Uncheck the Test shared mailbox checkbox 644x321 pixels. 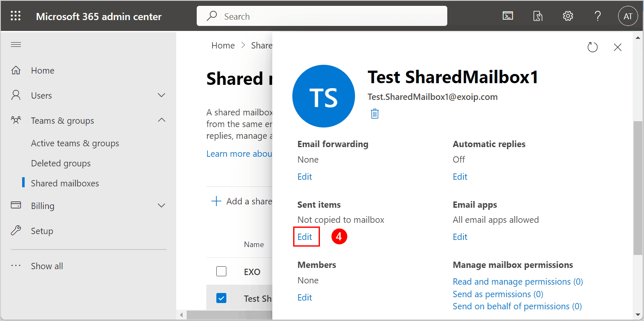pos(221,298)
